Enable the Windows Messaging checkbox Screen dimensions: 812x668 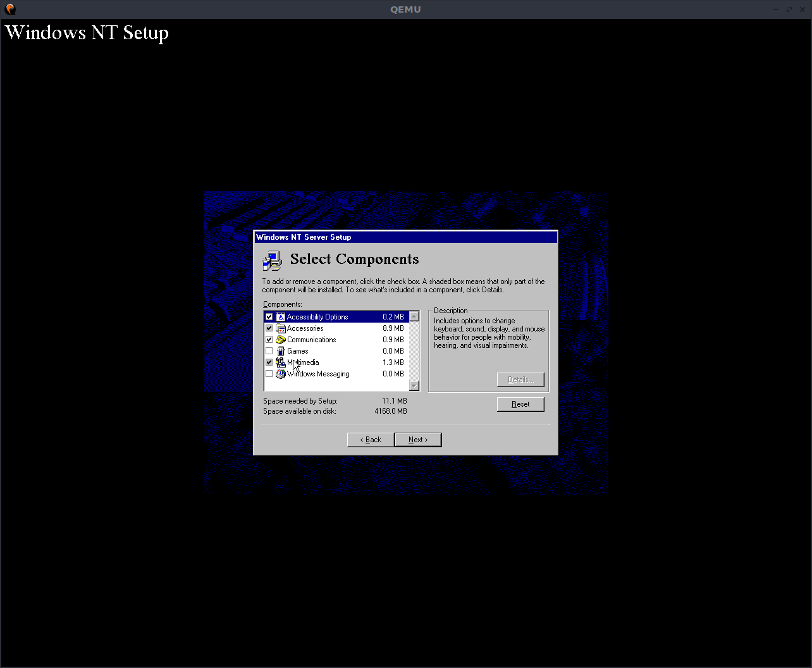(269, 374)
